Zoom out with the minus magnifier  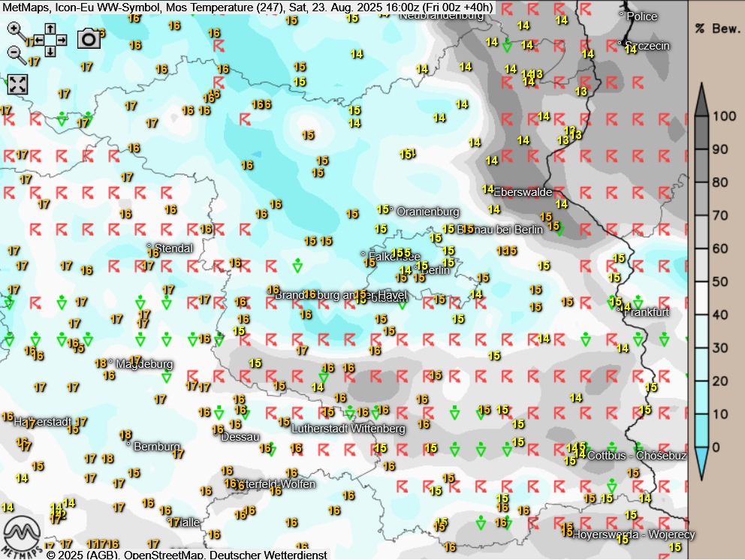coord(15,53)
